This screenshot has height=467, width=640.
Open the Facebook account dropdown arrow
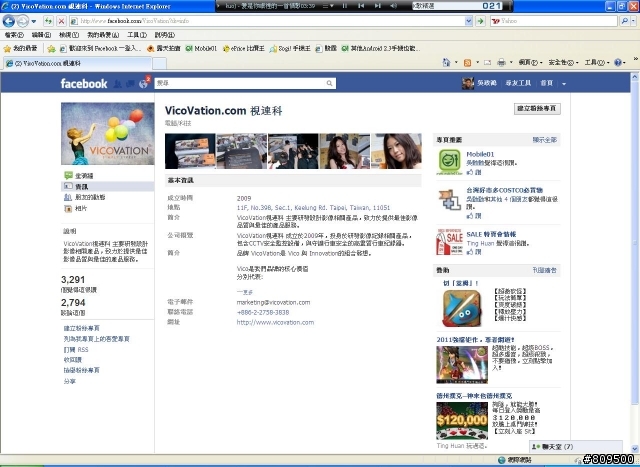pyautogui.click(x=564, y=84)
